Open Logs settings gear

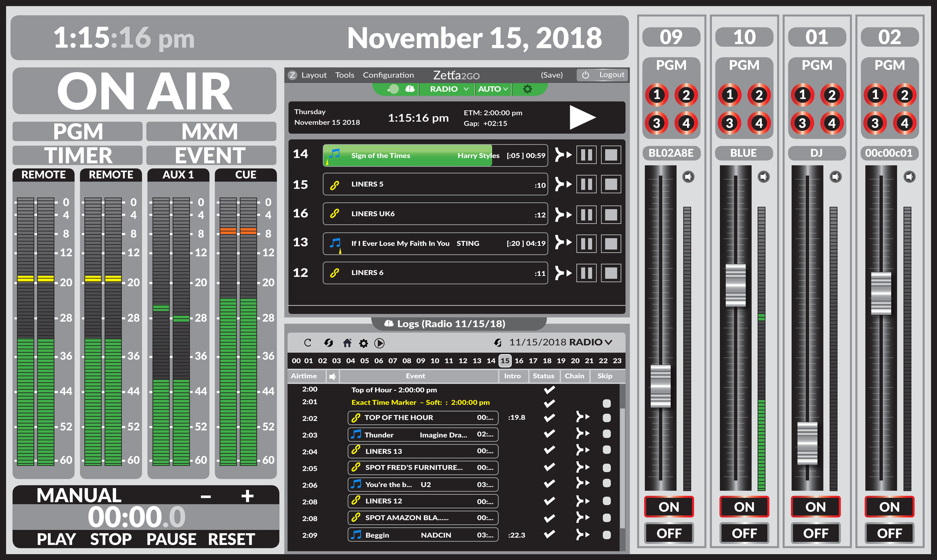pos(363,343)
